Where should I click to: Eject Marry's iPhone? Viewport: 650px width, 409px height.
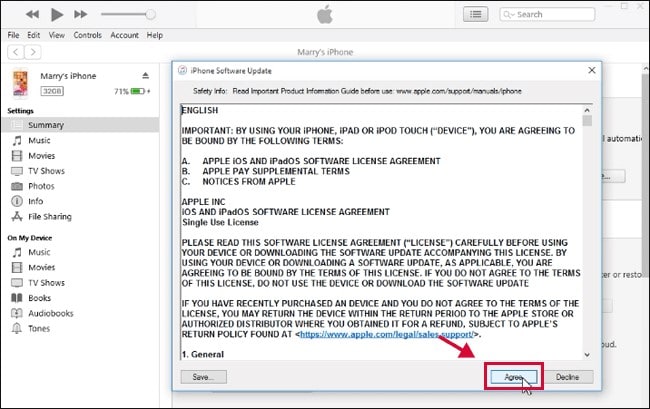coord(146,75)
